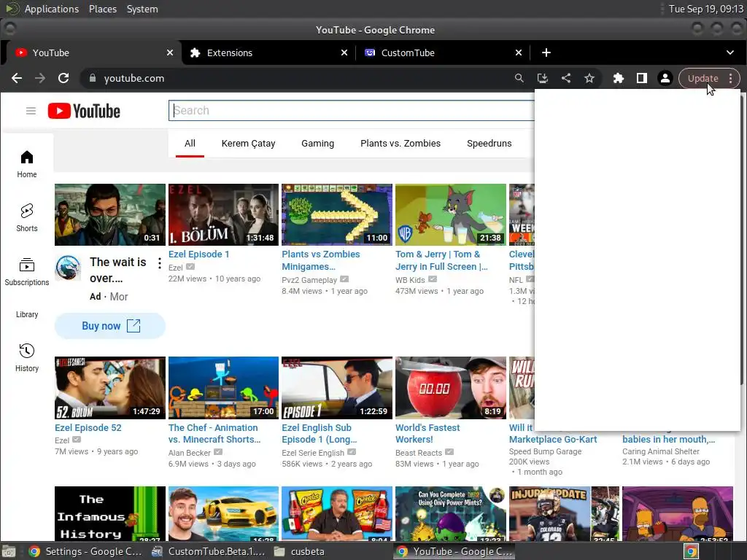Open the Chrome profile avatar
Viewport: 747px width, 560px height.
pos(665,78)
